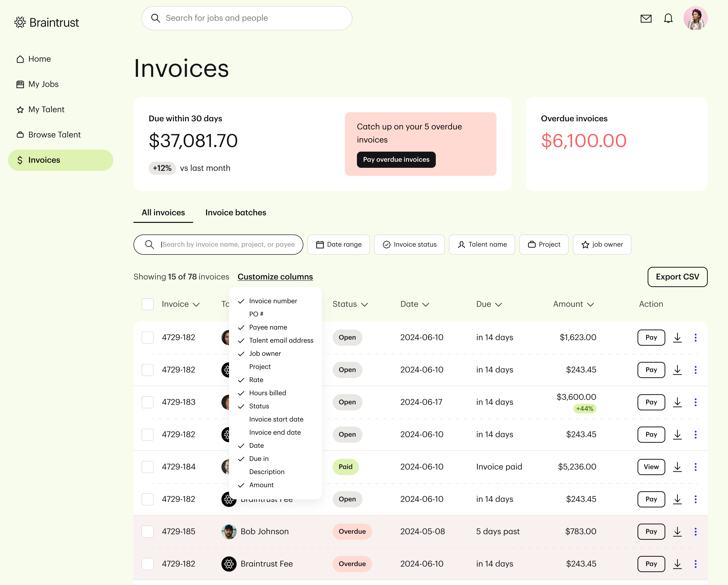
Task: Select the Invoices dollar icon in sidebar
Action: pyautogui.click(x=20, y=160)
